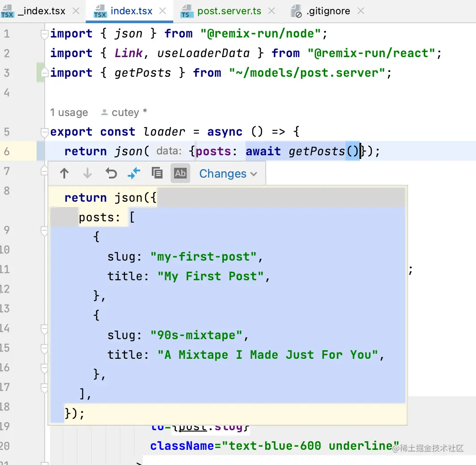The width and height of the screenshot is (476, 465).
Task: Click getPosts call on line 6
Action: 317,151
